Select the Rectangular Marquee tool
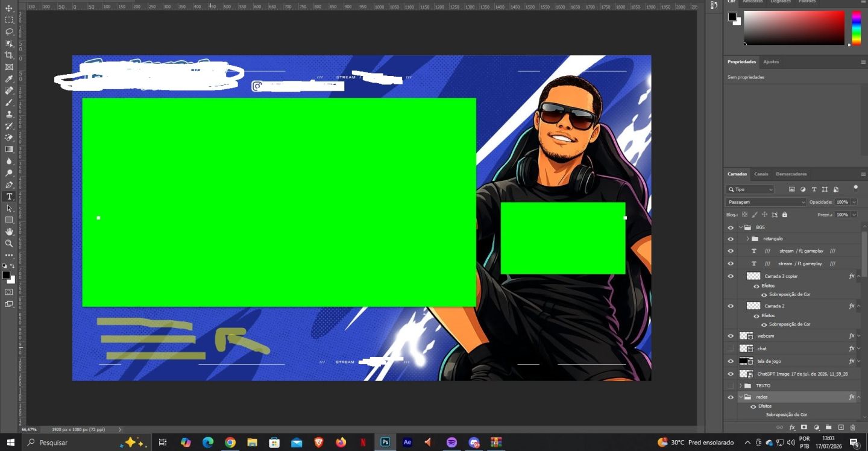Image resolution: width=868 pixels, height=451 pixels. coord(9,20)
